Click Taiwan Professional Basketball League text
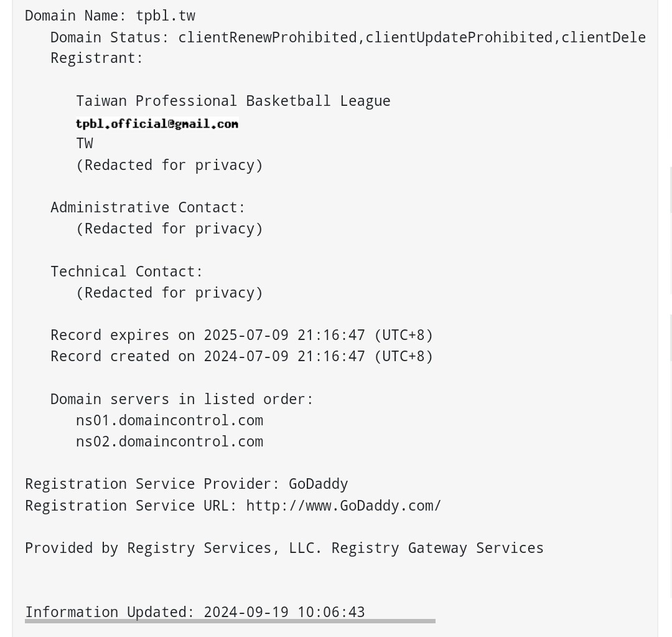Image resolution: width=672 pixels, height=637 pixels. point(233,100)
